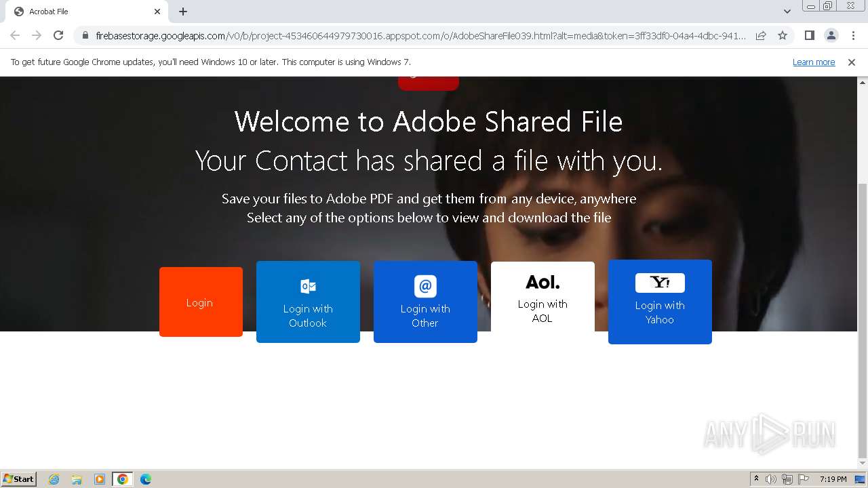Open the volume speaker icon
Screen dimensions: 868x488
click(x=771, y=479)
